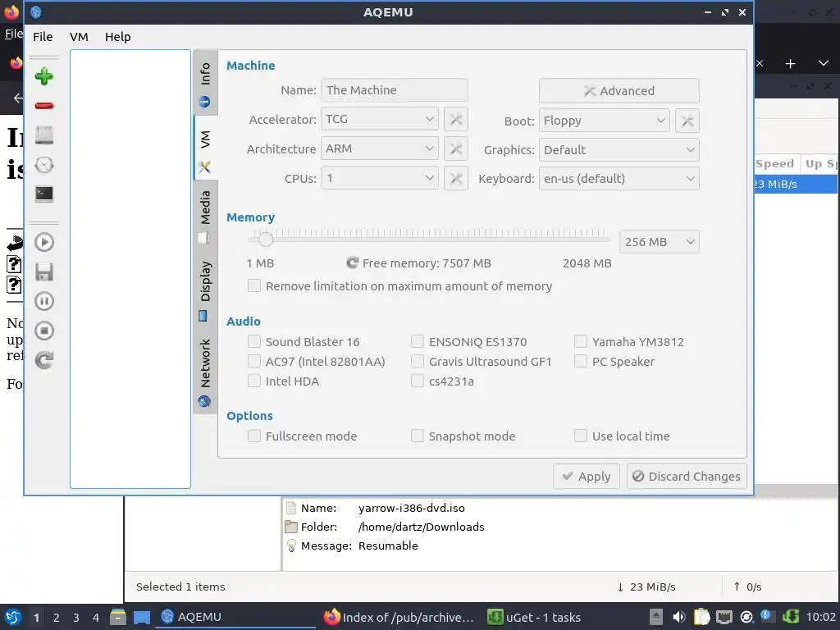840x630 pixels.
Task: Open the application launcher menu in taskbar
Action: (x=12, y=617)
